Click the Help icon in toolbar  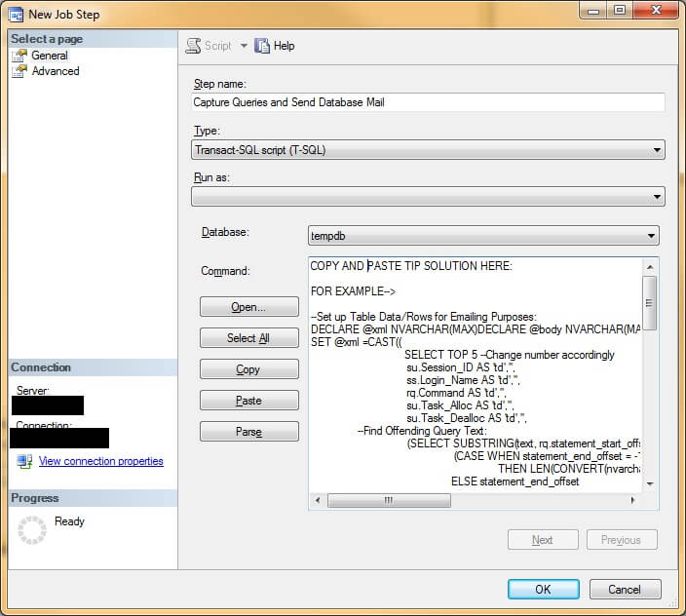point(262,46)
